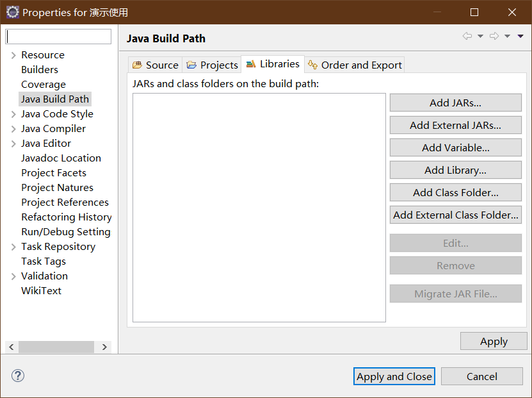Image resolution: width=532 pixels, height=398 pixels.
Task: Click the Add Library... button
Action: coord(456,170)
